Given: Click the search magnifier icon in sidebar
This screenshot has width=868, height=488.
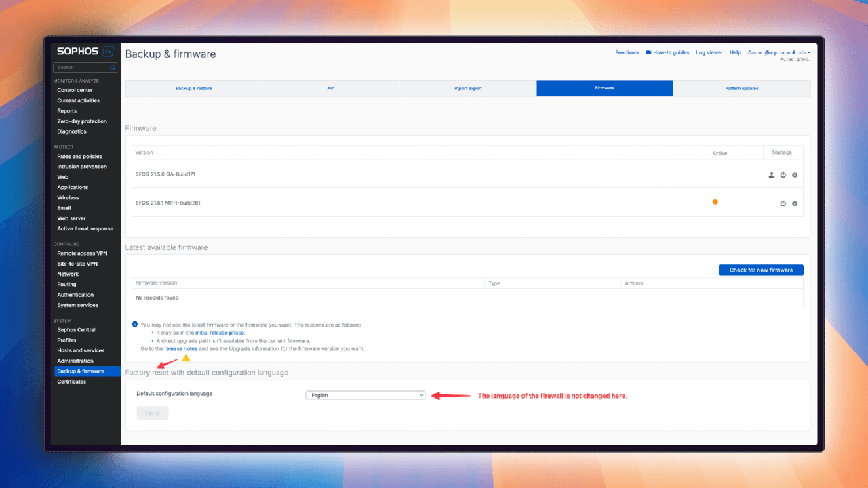Looking at the screenshot, I should 113,68.
